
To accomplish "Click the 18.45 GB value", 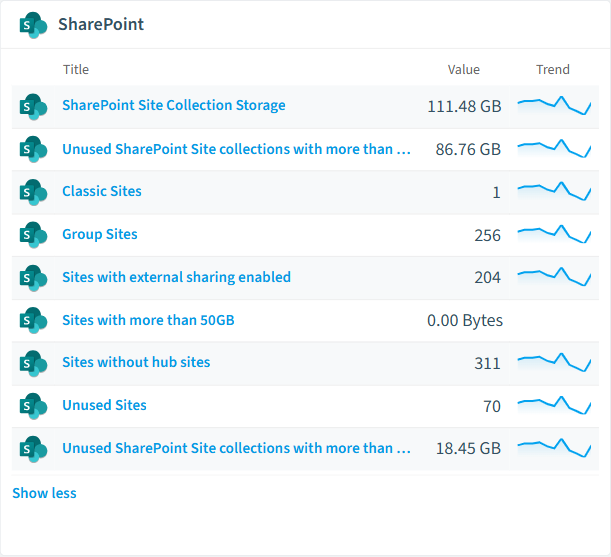I will coord(468,448).
